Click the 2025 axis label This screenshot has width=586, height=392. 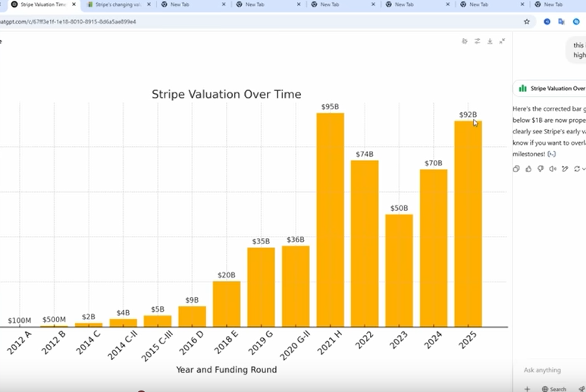point(468,340)
